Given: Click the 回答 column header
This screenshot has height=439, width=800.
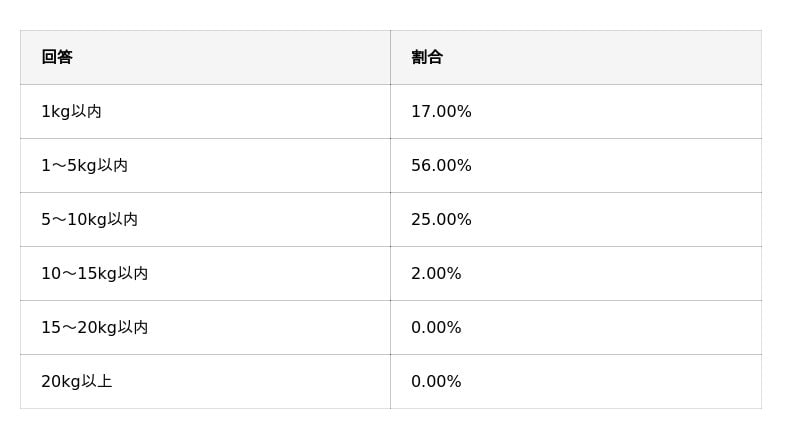Looking at the screenshot, I should (57, 57).
